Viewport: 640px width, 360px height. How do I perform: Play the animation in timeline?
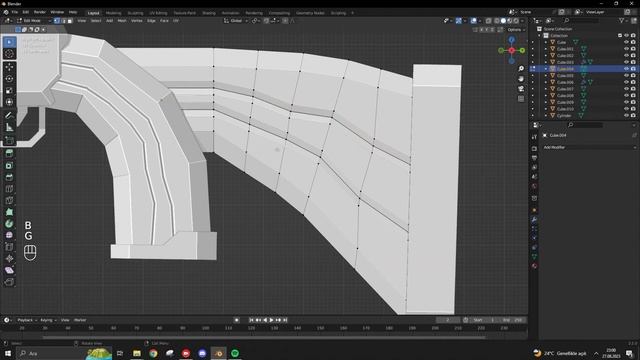[271, 320]
